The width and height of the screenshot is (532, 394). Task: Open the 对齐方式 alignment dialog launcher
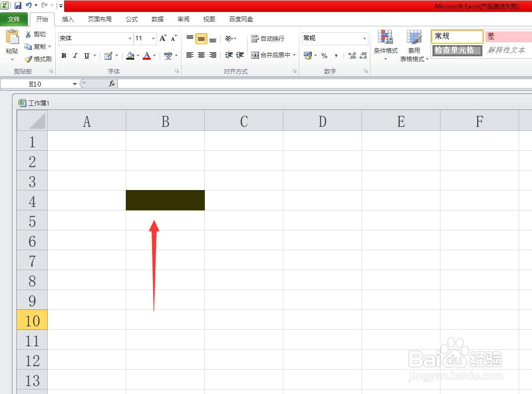pyautogui.click(x=294, y=71)
